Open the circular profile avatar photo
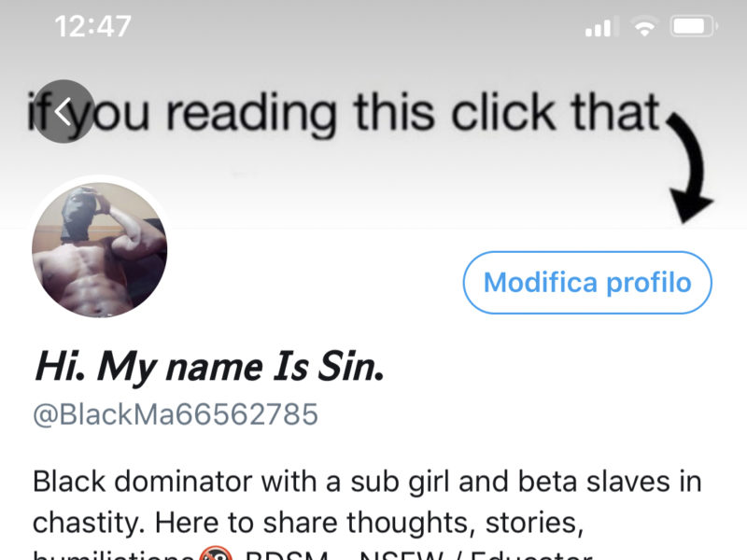Viewport: 747px width, 560px height. (100, 250)
